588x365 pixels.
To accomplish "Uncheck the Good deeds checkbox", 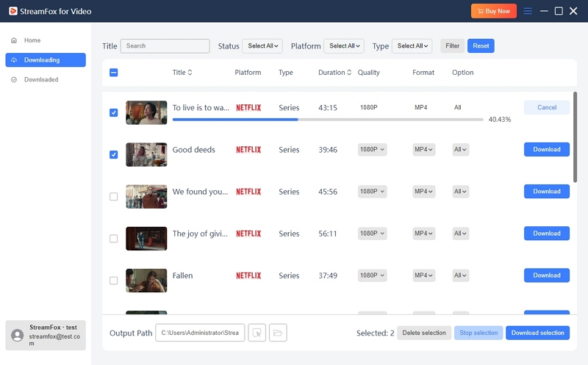I will (x=114, y=154).
